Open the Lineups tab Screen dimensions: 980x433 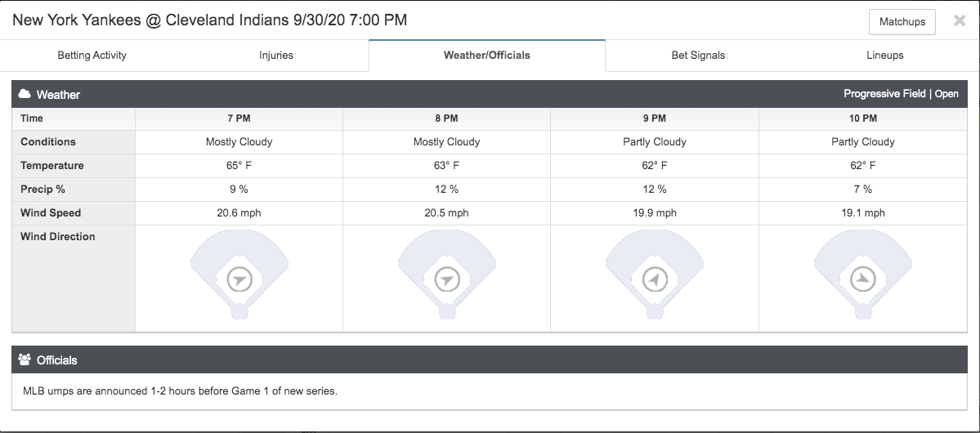[x=885, y=55]
